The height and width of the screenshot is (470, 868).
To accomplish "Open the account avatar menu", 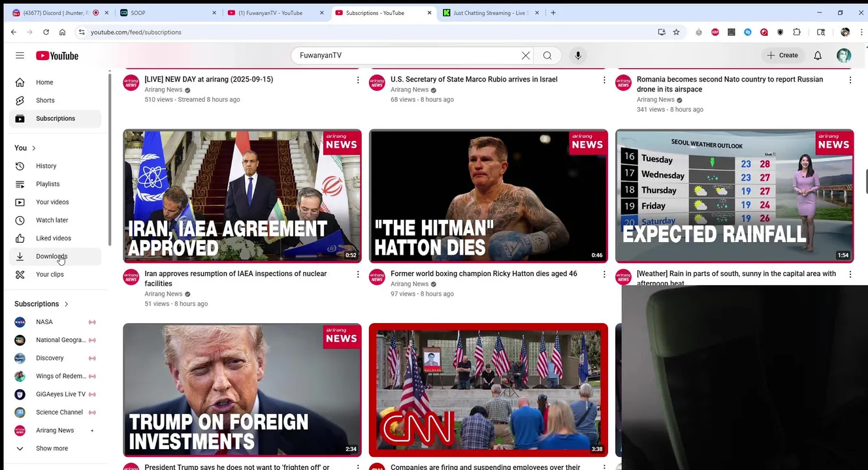I will (844, 55).
